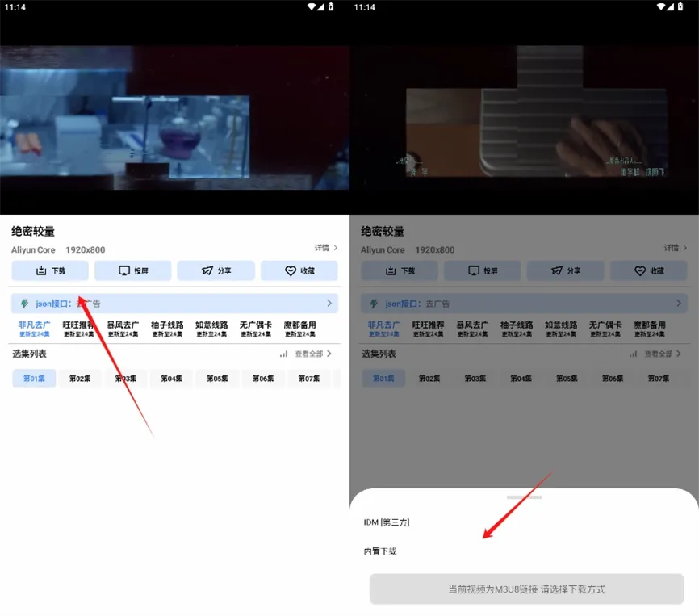The height and width of the screenshot is (616, 699).
Task: Tap 收藏 favorite heart button in left screenshot
Action: (x=299, y=270)
